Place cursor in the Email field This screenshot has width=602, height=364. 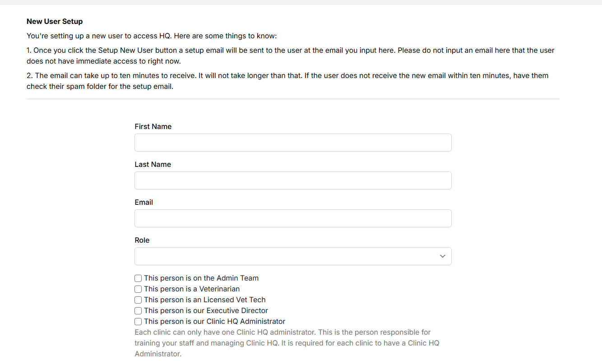(292, 218)
